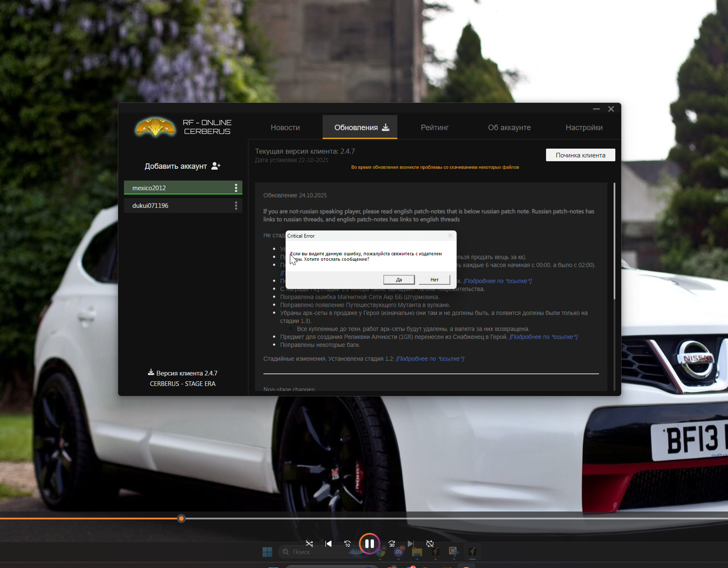This screenshot has width=728, height=568.
Task: Click the RF Online Cerberus logo
Action: [x=155, y=128]
